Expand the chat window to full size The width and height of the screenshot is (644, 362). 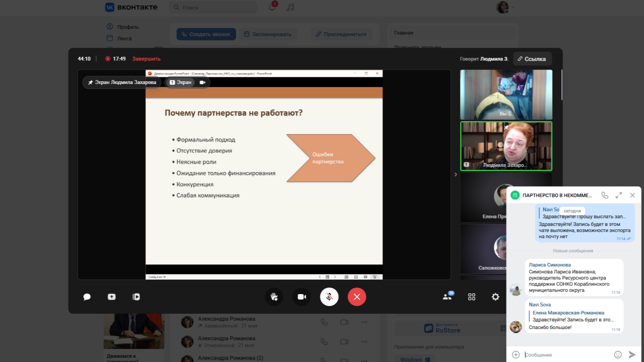pos(619,195)
